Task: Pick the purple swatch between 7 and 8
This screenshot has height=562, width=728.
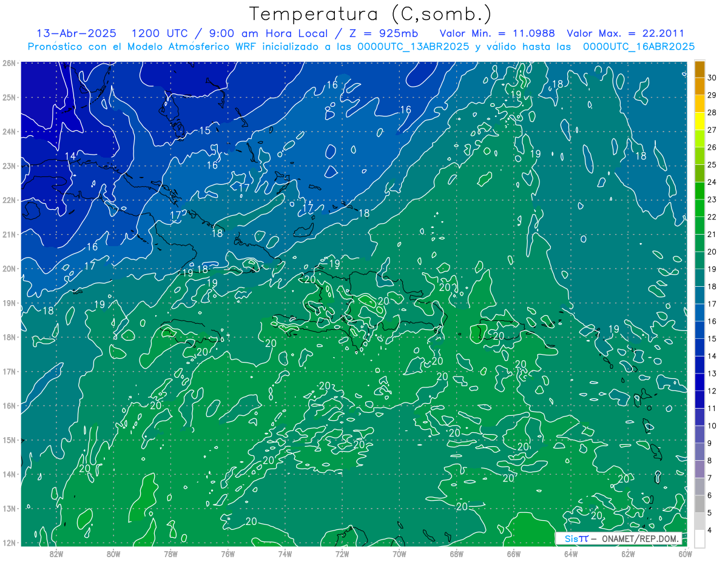Action: point(699,469)
